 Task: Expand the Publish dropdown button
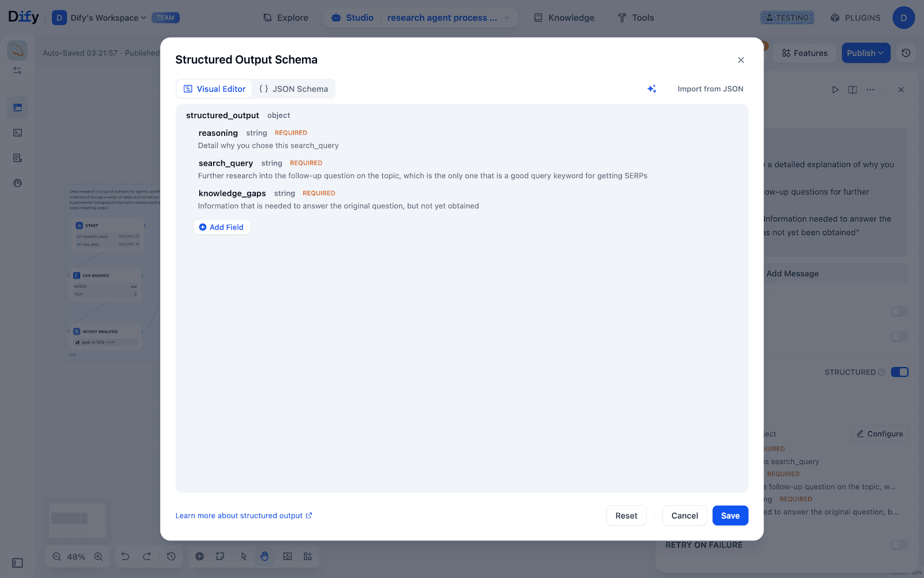point(865,53)
